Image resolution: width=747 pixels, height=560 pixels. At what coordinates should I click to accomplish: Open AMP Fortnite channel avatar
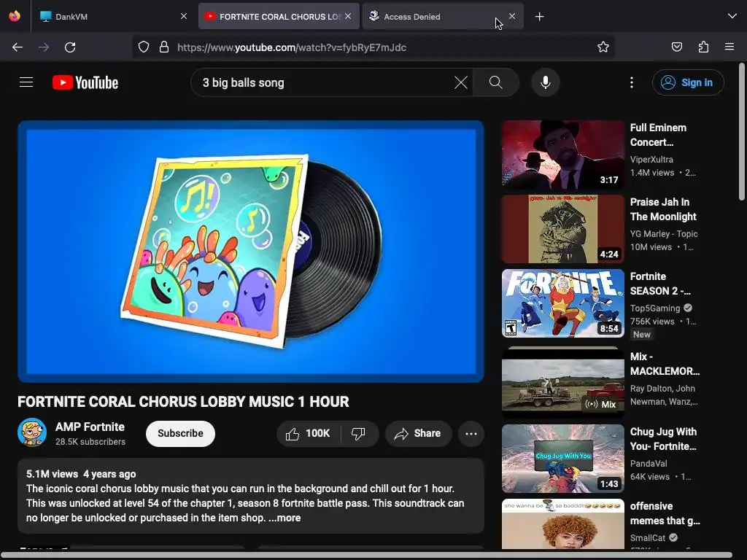[x=32, y=432]
